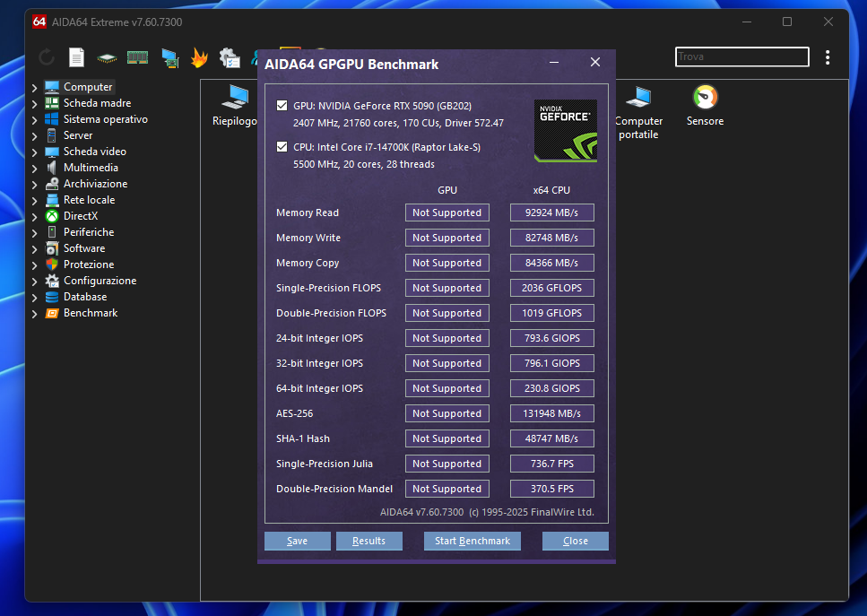
Task: Click the GPU Memory Read Not Supported box
Action: (447, 213)
